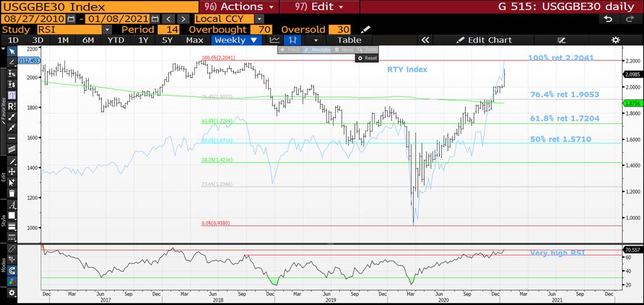Click the redo arrow icon
The width and height of the screenshot is (644, 305).
pyautogui.click(x=630, y=19)
